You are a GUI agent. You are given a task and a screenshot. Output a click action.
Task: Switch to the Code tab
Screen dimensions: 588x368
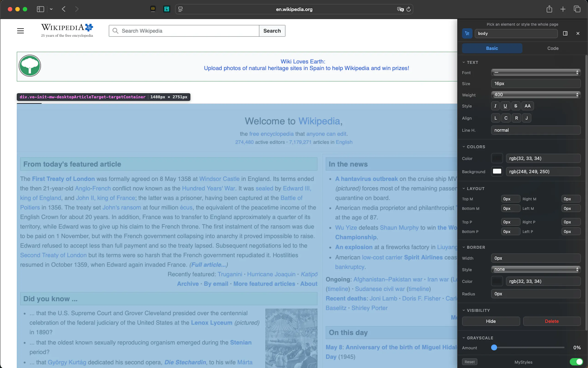553,48
